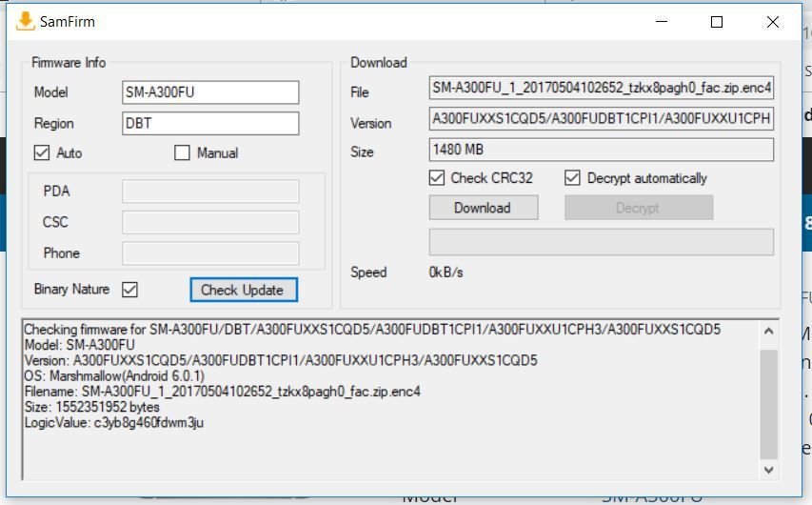Toggle the Auto checkbox
The image size is (812, 505).
click(42, 153)
